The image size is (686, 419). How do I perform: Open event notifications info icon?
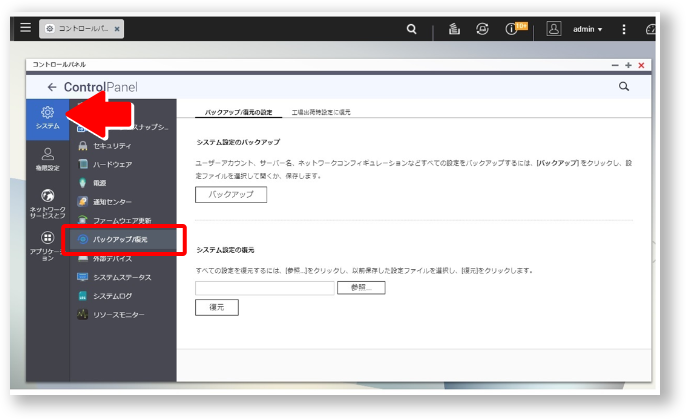tap(511, 29)
